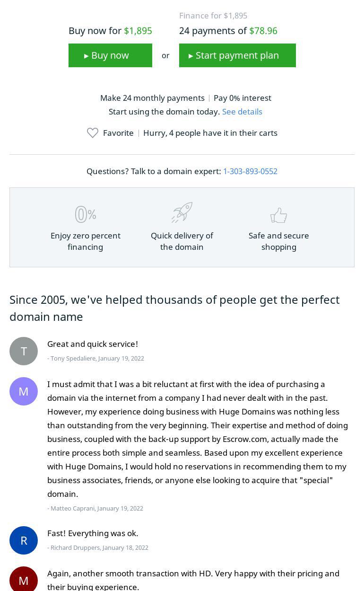Screen dimensions: 364x591
Task: Click the gray T avatar for Tony Spedaliere
Action: point(24,351)
